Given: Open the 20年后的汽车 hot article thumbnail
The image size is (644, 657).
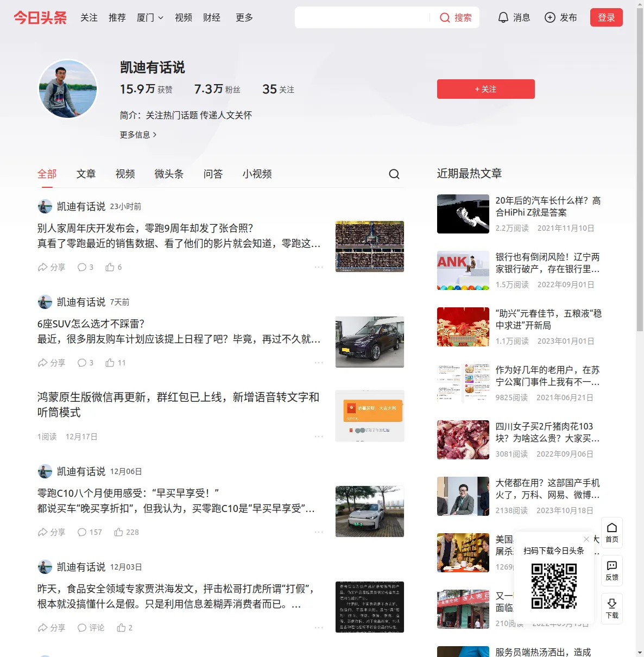Looking at the screenshot, I should coord(463,214).
